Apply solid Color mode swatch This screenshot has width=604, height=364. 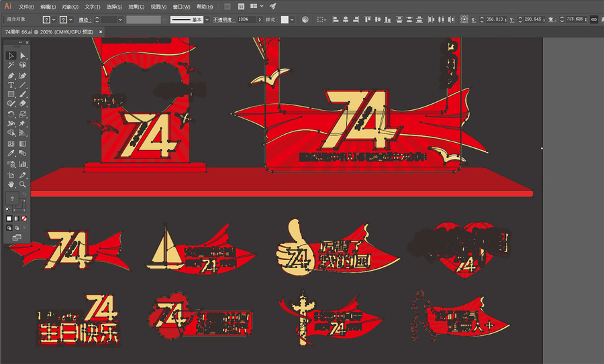click(x=9, y=219)
